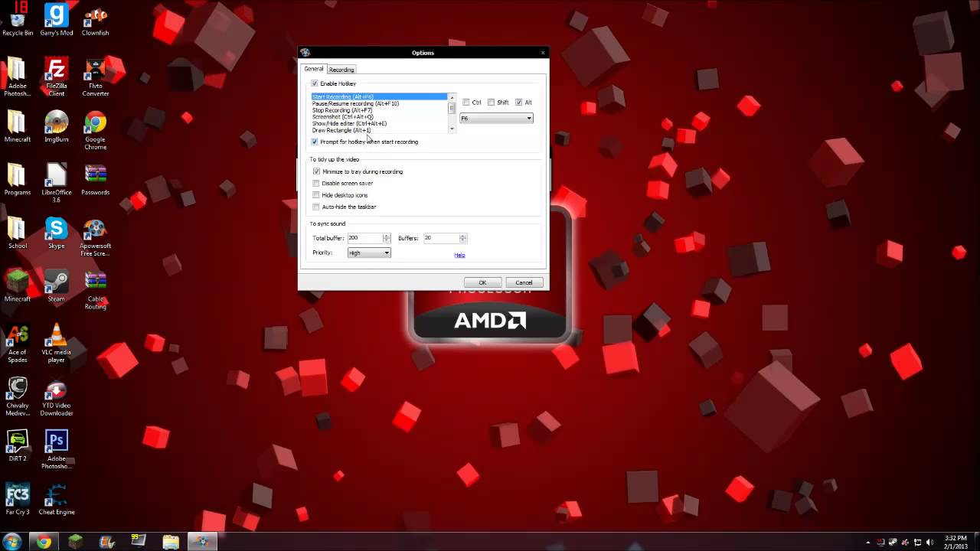Open Windows Explorer from the taskbar
The height and width of the screenshot is (551, 980).
tap(170, 542)
